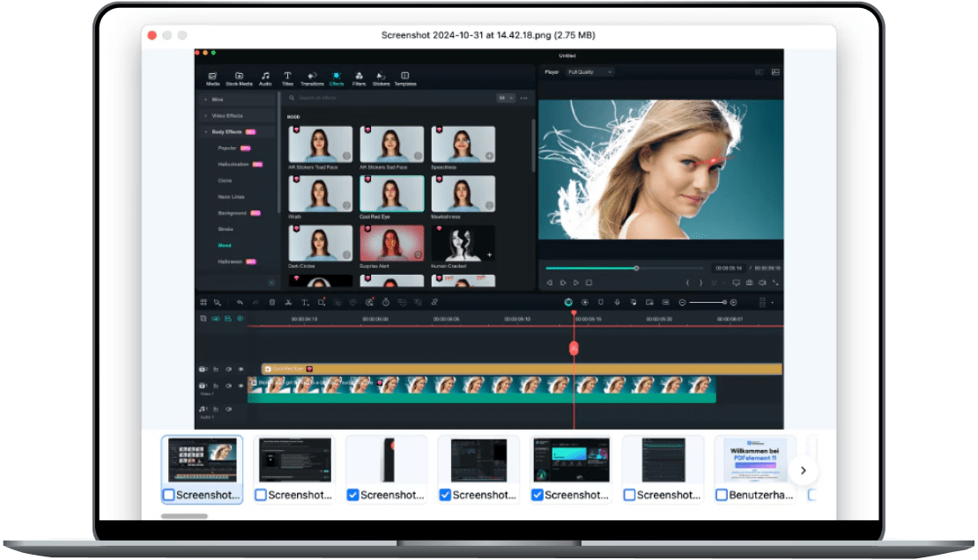The width and height of the screenshot is (978, 560).
Task: Select the Stroke subcategory
Action: (226, 229)
